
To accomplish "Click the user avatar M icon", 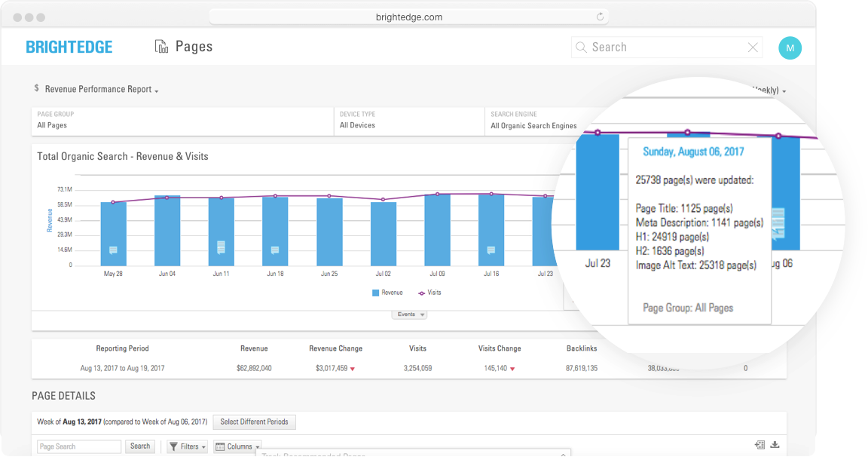I will click(789, 48).
